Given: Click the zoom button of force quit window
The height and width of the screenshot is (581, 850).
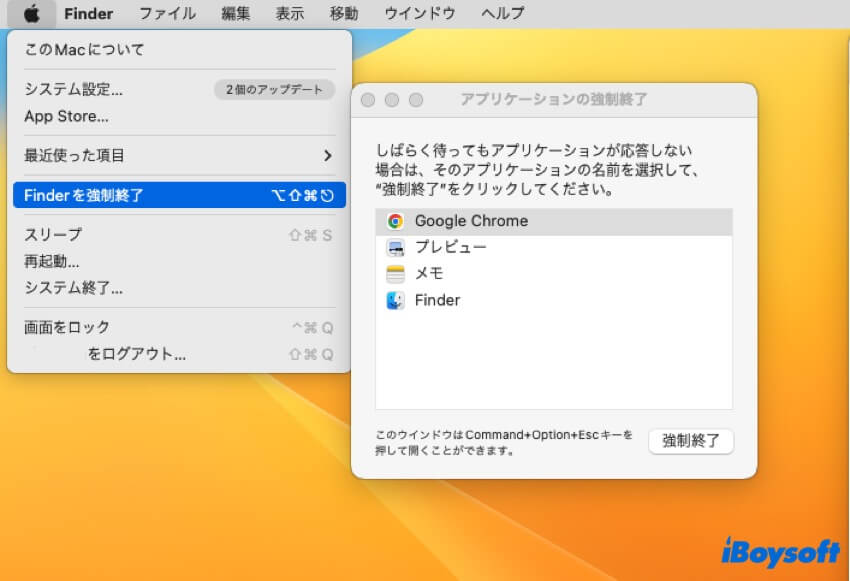Looking at the screenshot, I should point(416,100).
